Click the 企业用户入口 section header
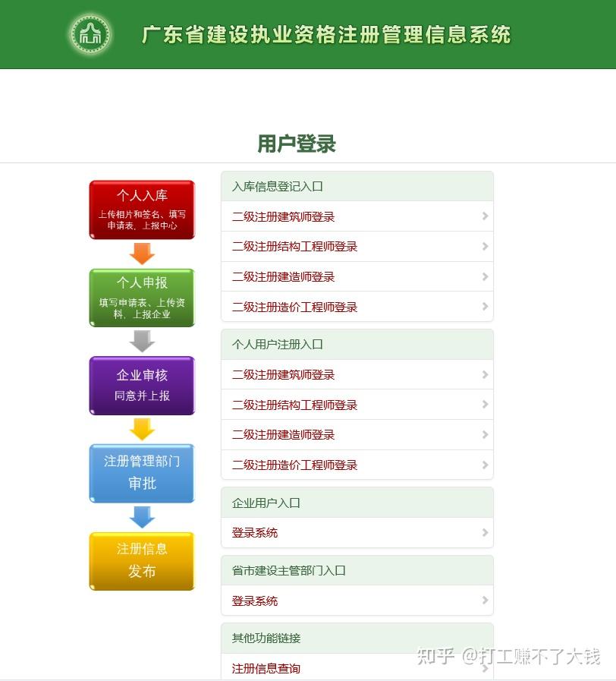This screenshot has width=616, height=681. tap(357, 503)
